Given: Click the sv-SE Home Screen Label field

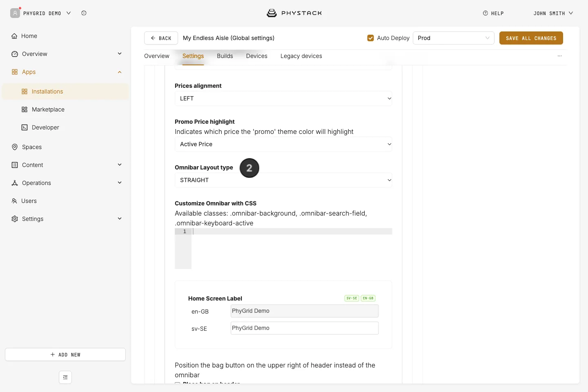Looking at the screenshot, I should point(305,328).
